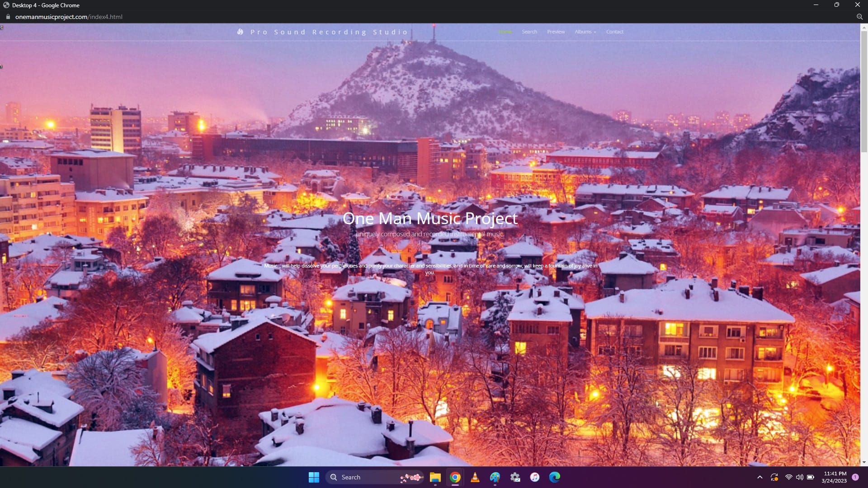Open the Windows Start menu
This screenshot has width=868, height=488.
tap(314, 477)
